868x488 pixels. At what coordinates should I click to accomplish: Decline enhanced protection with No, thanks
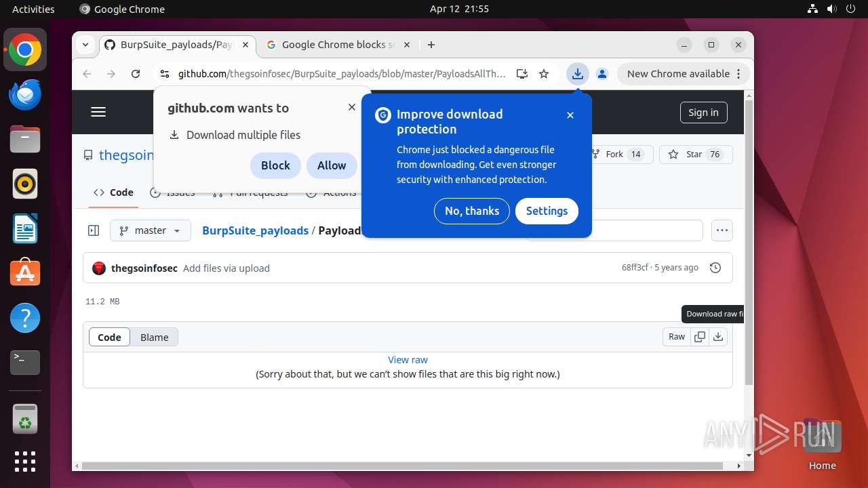(x=472, y=211)
